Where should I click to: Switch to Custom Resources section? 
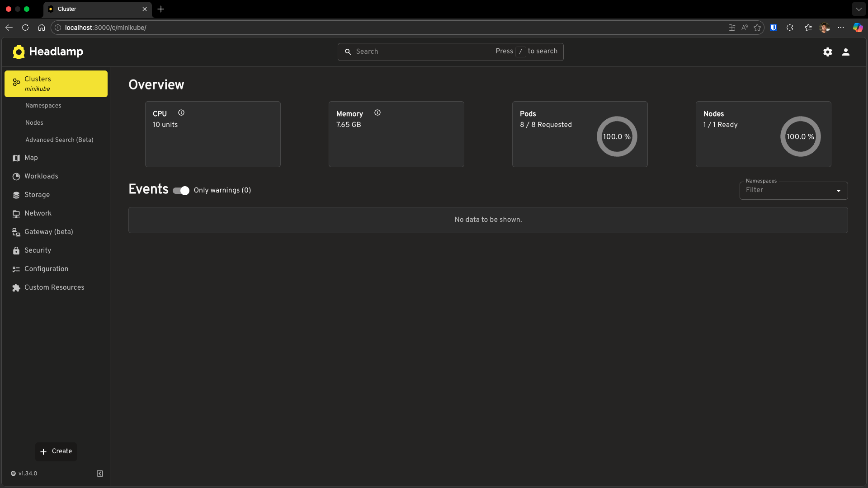(54, 287)
